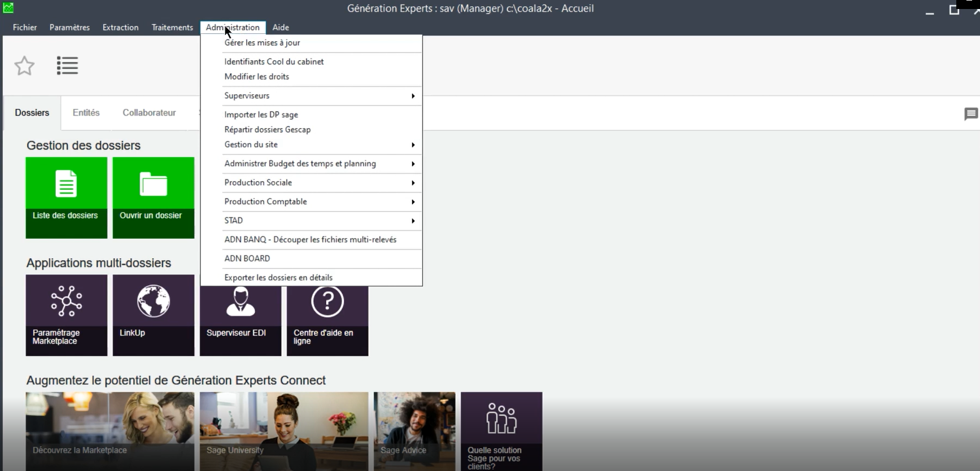
Task: Open ADN BOARD menu entry
Action: pyautogui.click(x=312, y=258)
